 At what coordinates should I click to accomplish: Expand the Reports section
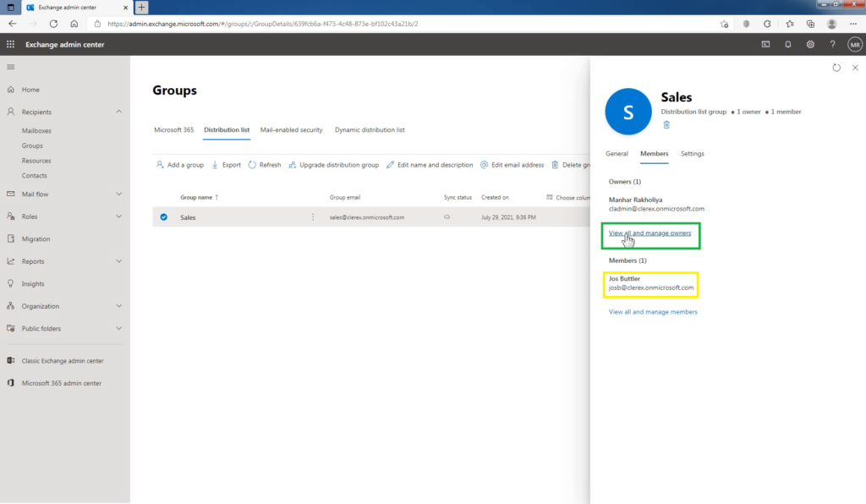pos(118,261)
